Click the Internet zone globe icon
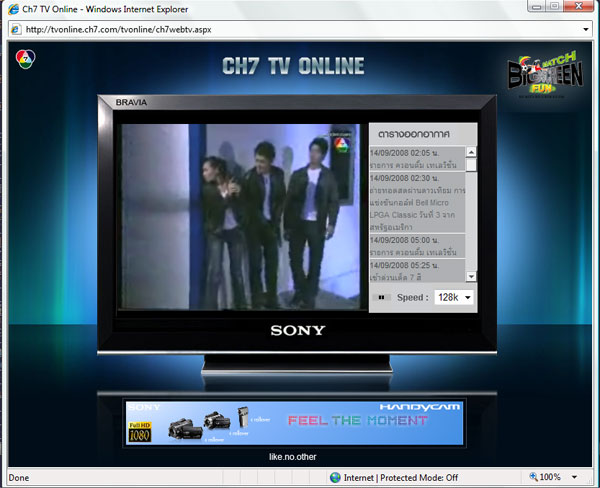The image size is (600, 488). 335,477
